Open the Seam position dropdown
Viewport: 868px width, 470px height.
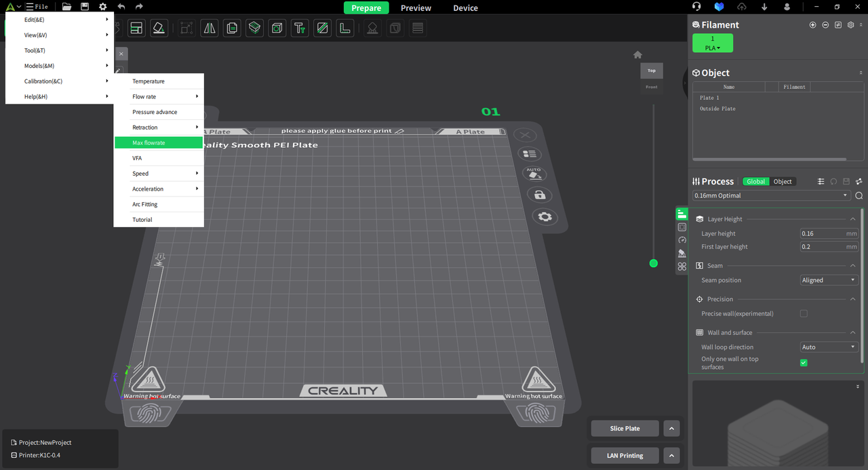click(x=829, y=279)
